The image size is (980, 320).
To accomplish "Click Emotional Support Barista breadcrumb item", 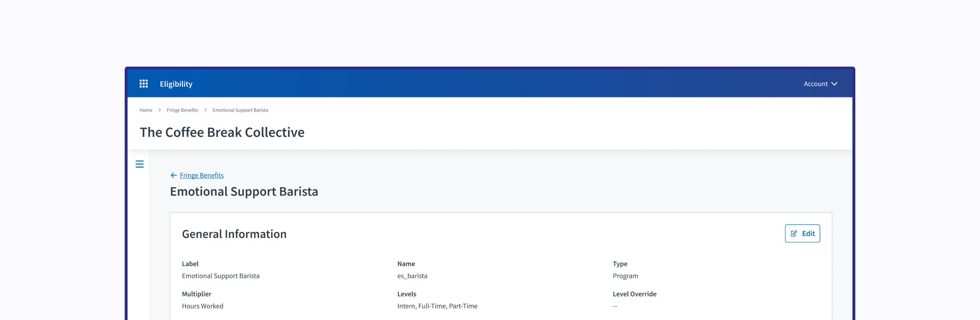I will coord(240,110).
